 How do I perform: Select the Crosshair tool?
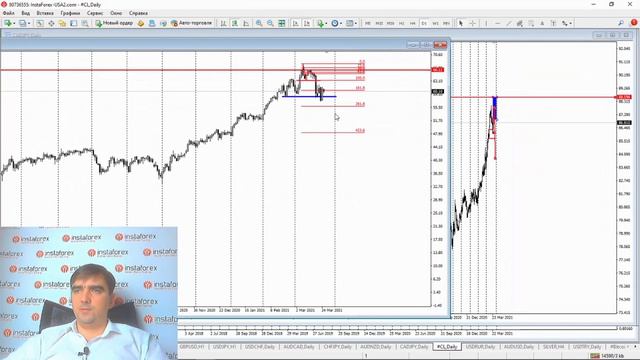point(473,23)
